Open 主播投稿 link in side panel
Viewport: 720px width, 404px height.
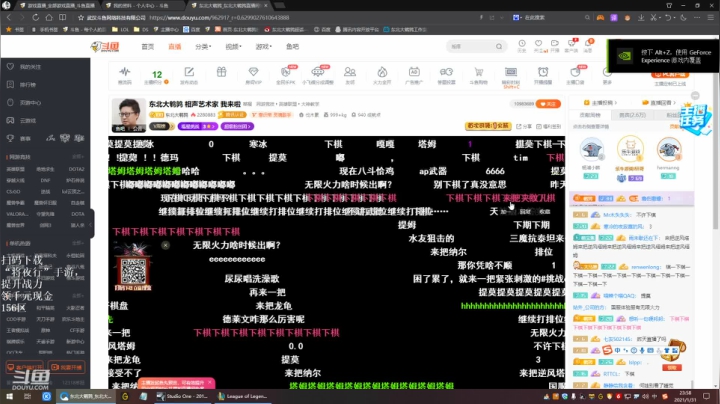(x=600, y=102)
